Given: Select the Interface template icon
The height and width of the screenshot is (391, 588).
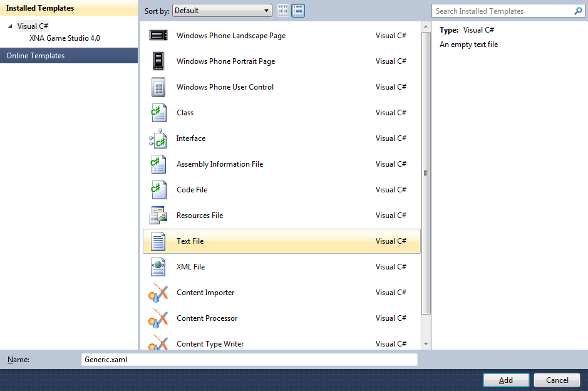Looking at the screenshot, I should (158, 138).
